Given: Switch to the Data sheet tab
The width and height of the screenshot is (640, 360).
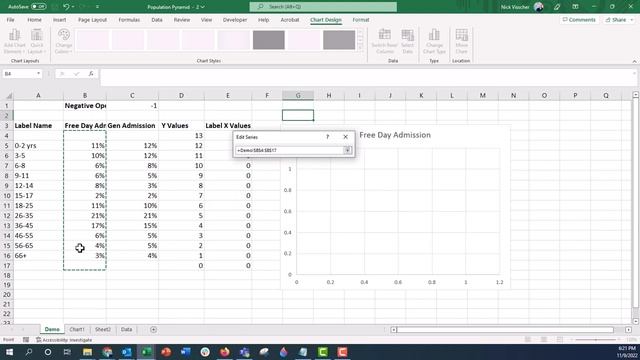Looking at the screenshot, I should [127, 329].
